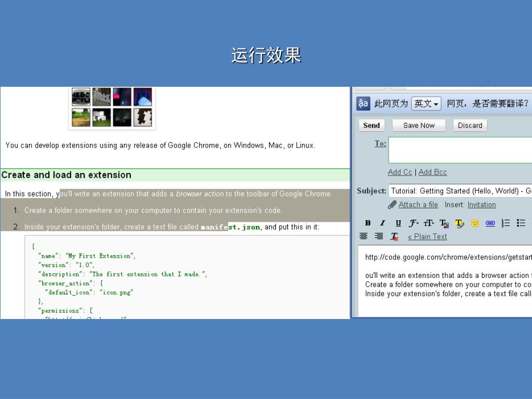Click the black-and-white silhouette thumbnail
Screen dimensions: 532x399
(x=143, y=117)
